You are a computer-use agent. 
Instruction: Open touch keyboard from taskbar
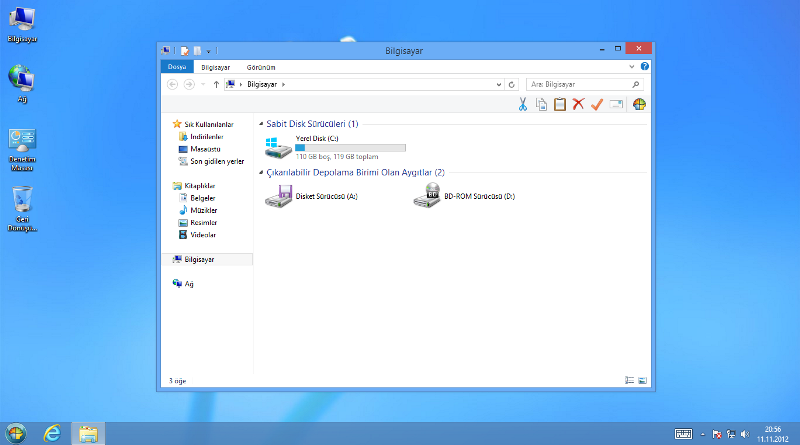click(x=684, y=434)
